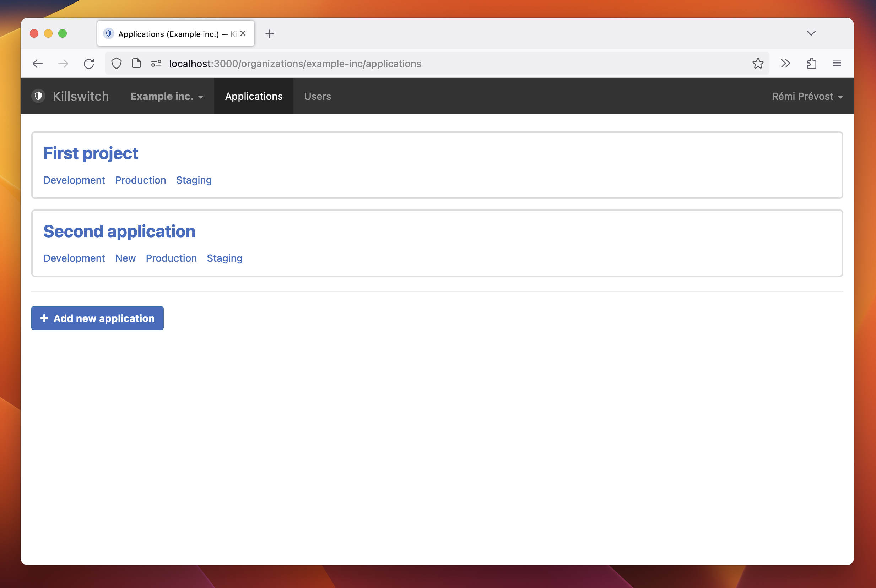
Task: Switch to the Users nav tab
Action: tap(318, 96)
